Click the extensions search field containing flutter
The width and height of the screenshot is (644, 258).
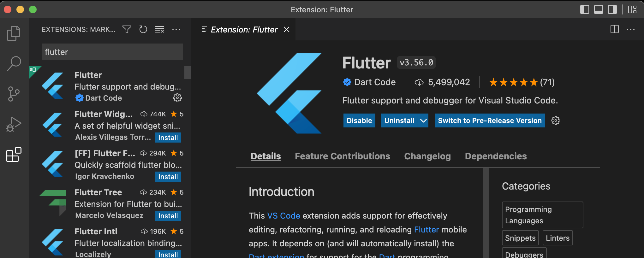click(x=112, y=52)
